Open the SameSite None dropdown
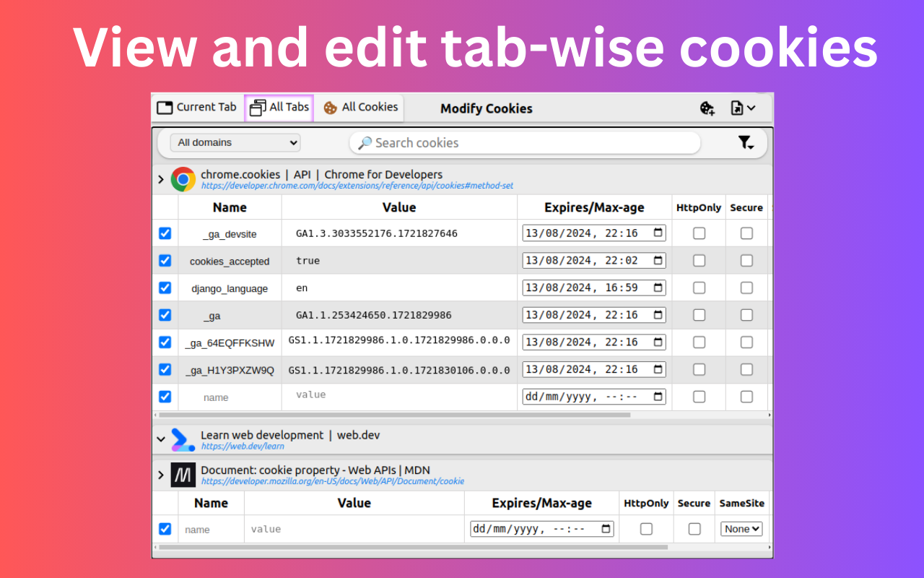 (x=741, y=529)
